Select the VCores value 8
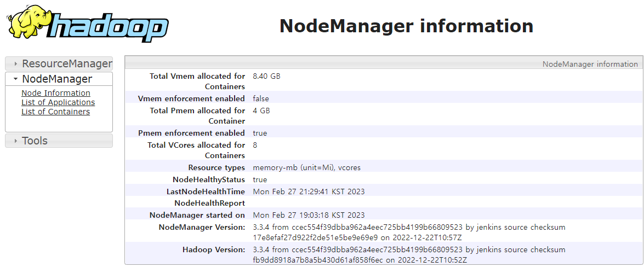This screenshot has width=644, height=267. click(x=255, y=145)
